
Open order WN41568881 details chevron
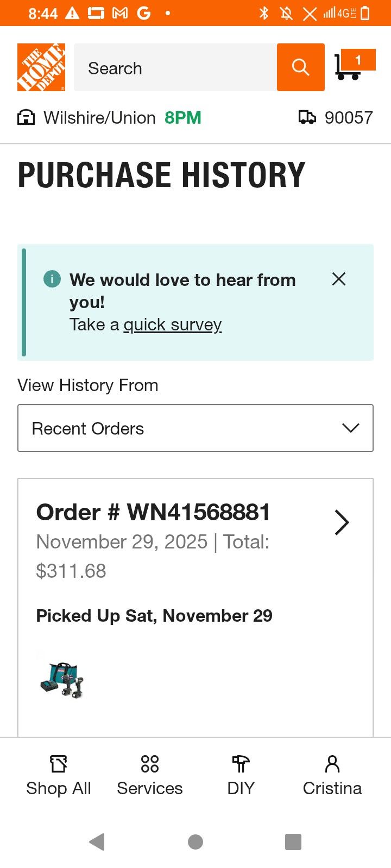coord(342,522)
